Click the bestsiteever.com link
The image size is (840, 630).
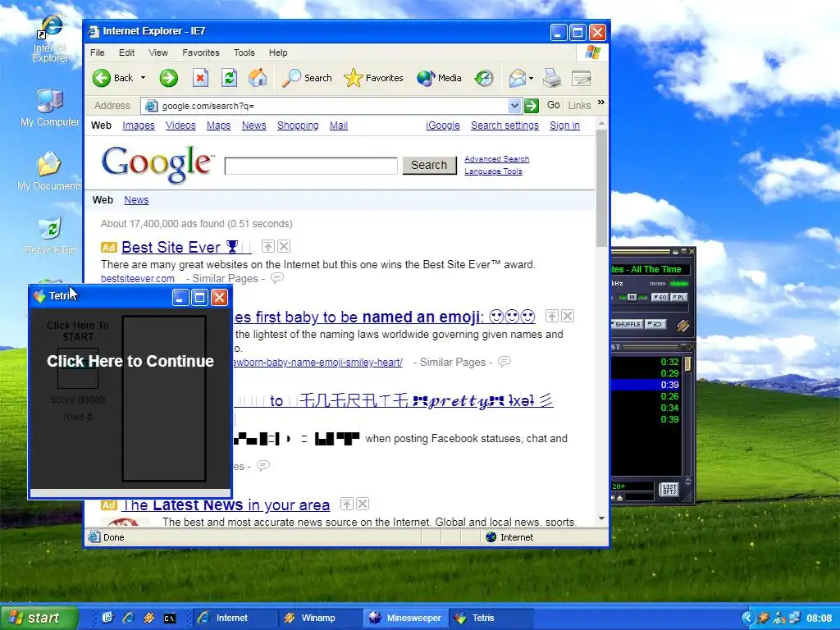point(138,279)
